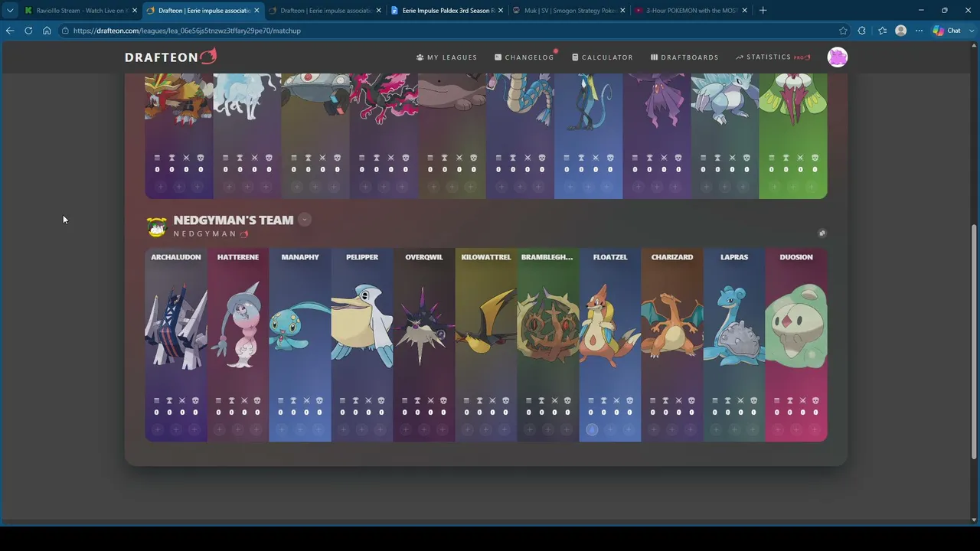Click the hourglass icon under Brambleghast
The image size is (980, 551).
point(541,400)
